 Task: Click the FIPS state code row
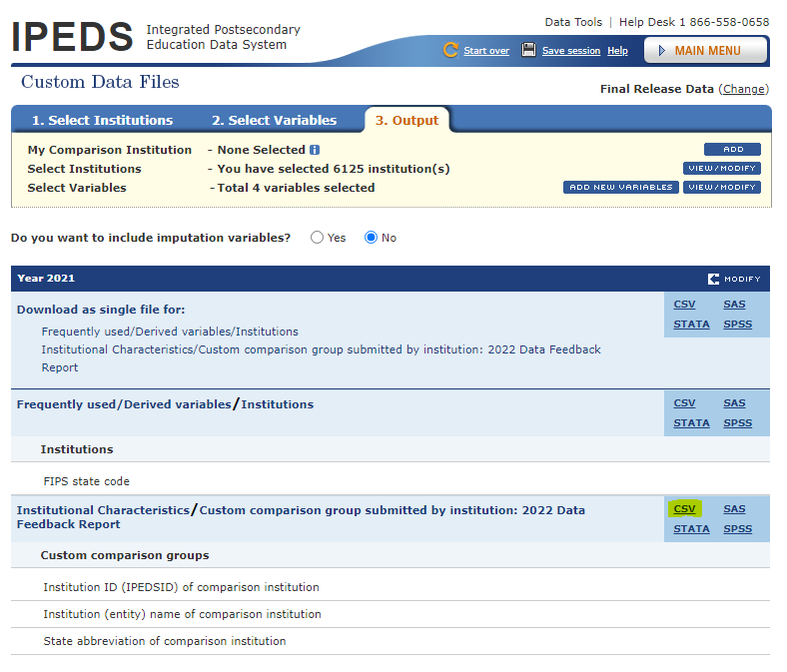[390, 481]
